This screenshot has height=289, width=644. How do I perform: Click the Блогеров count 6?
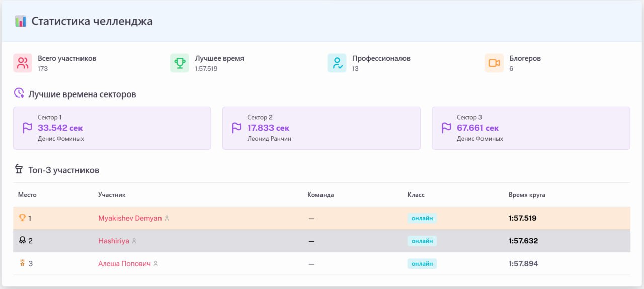click(x=511, y=69)
